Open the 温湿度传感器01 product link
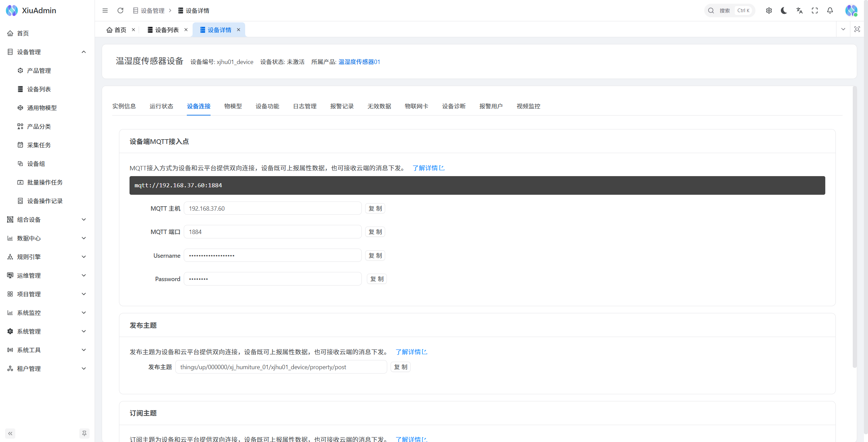Image resolution: width=868 pixels, height=442 pixels. pos(359,62)
